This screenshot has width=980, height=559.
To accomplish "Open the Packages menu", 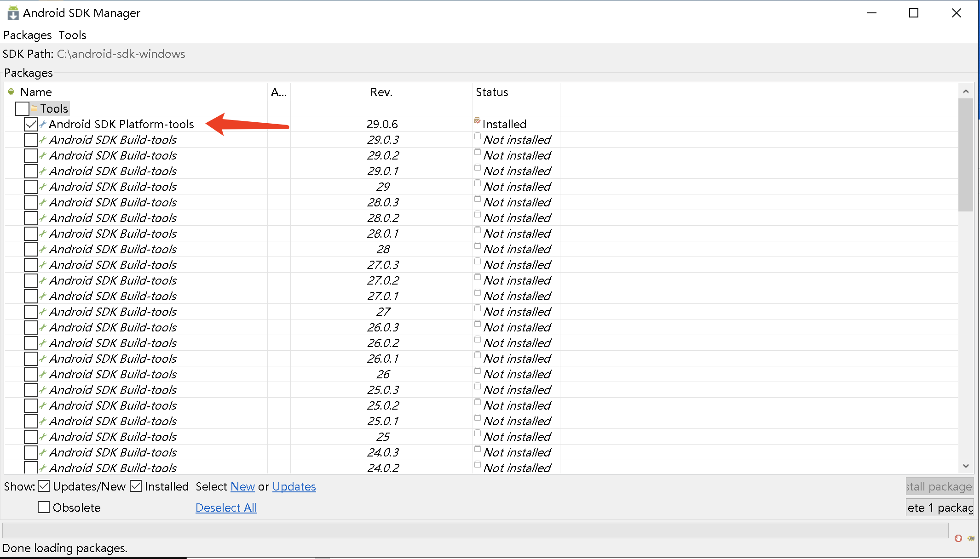I will pos(28,35).
